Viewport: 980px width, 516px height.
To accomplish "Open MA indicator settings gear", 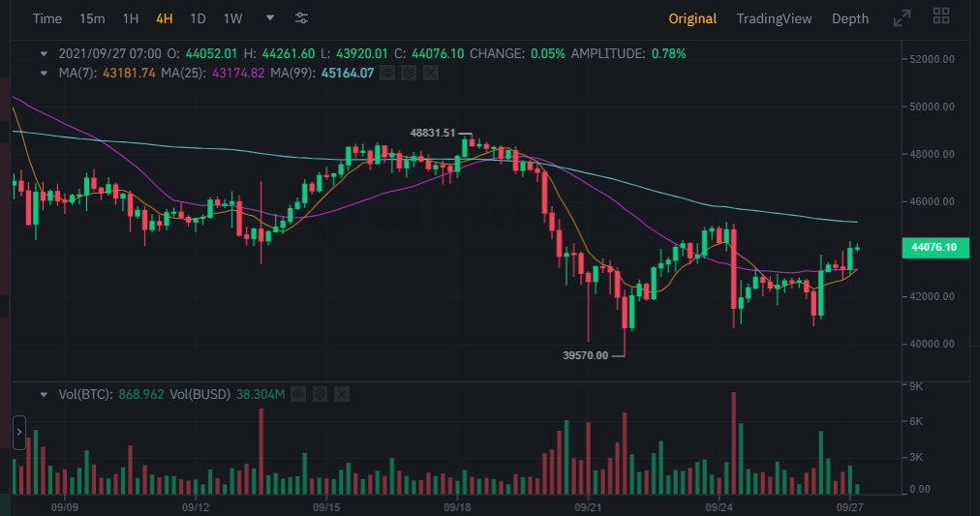I will click(409, 73).
